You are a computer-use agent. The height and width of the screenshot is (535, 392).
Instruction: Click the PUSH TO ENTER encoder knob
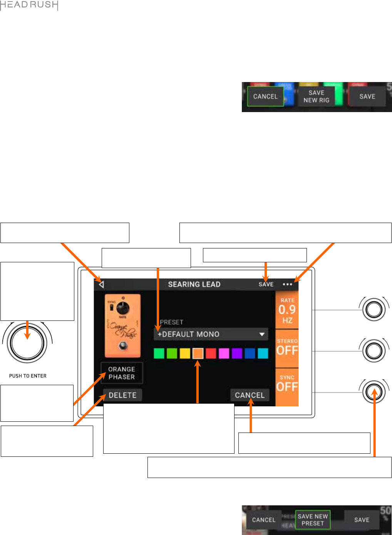coord(27,343)
